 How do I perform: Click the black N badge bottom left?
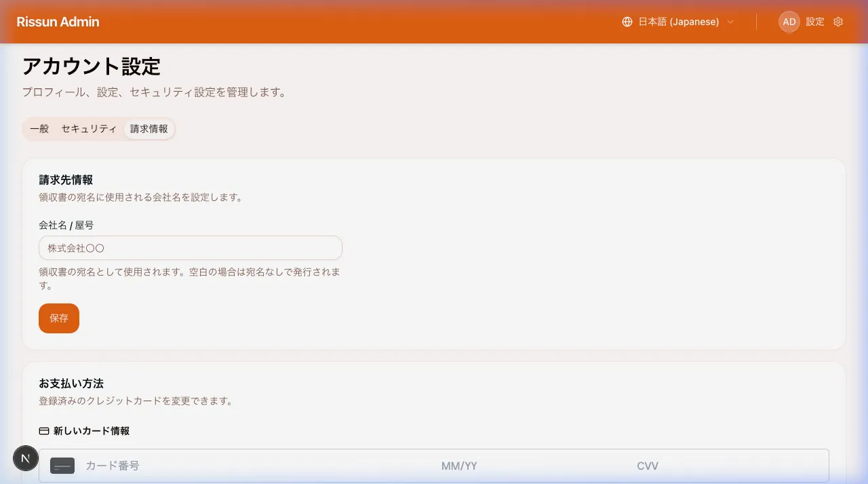click(x=26, y=458)
